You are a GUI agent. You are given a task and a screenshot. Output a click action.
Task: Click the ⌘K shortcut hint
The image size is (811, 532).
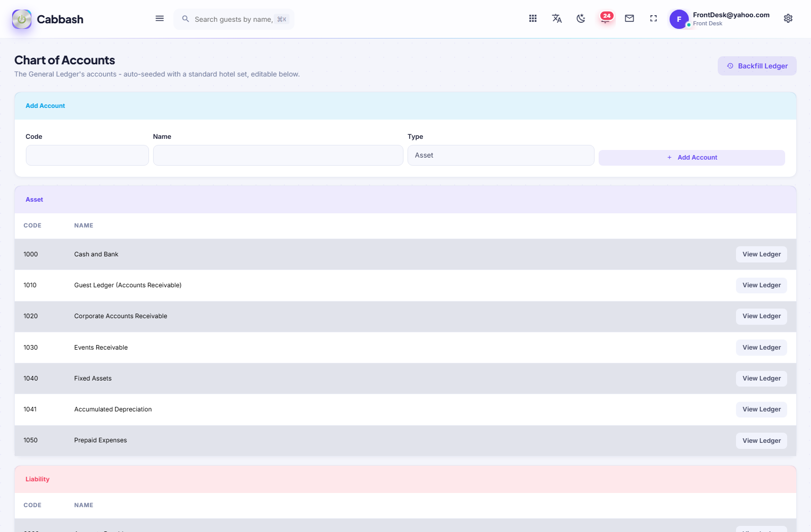282,19
